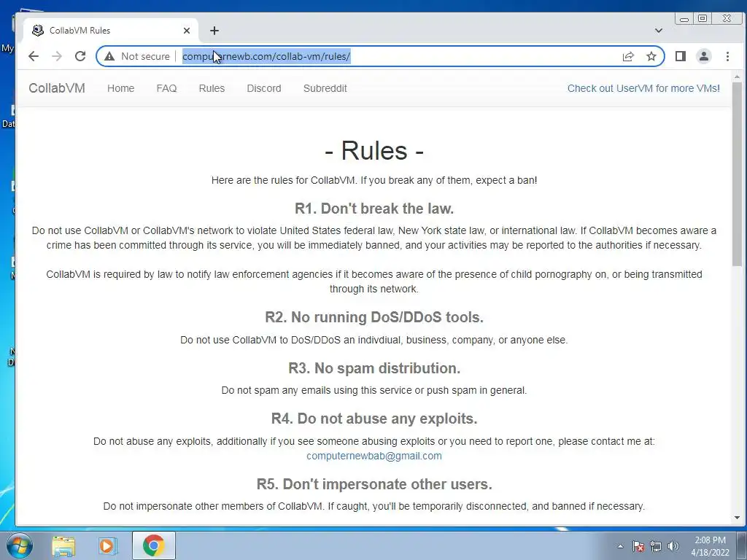Click the CollabVM brand link
The image size is (747, 560).
click(x=57, y=88)
